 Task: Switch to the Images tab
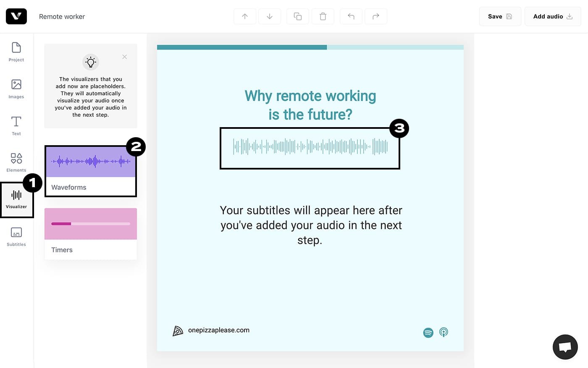[x=16, y=89]
